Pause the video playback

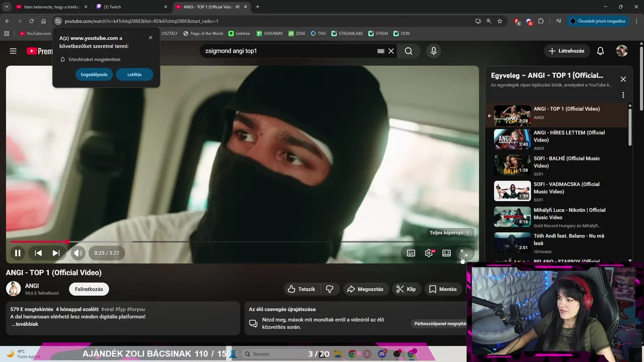18,253
